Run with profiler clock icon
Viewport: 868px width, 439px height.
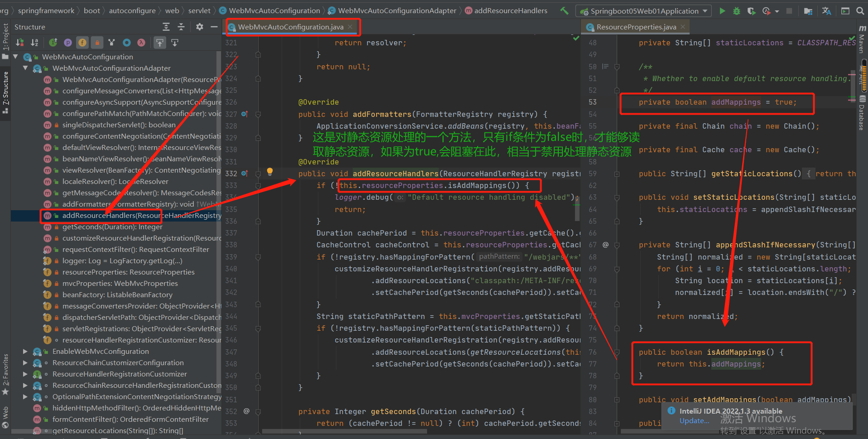(766, 11)
